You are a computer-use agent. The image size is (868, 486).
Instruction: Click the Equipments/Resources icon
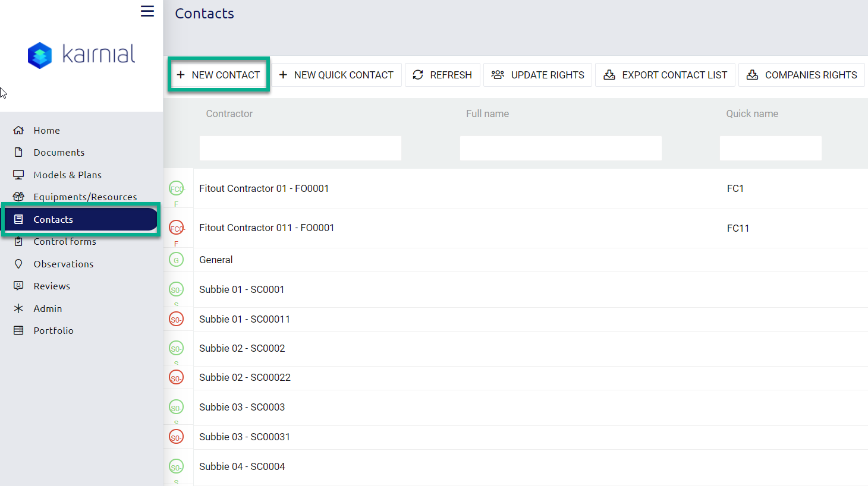pos(18,197)
